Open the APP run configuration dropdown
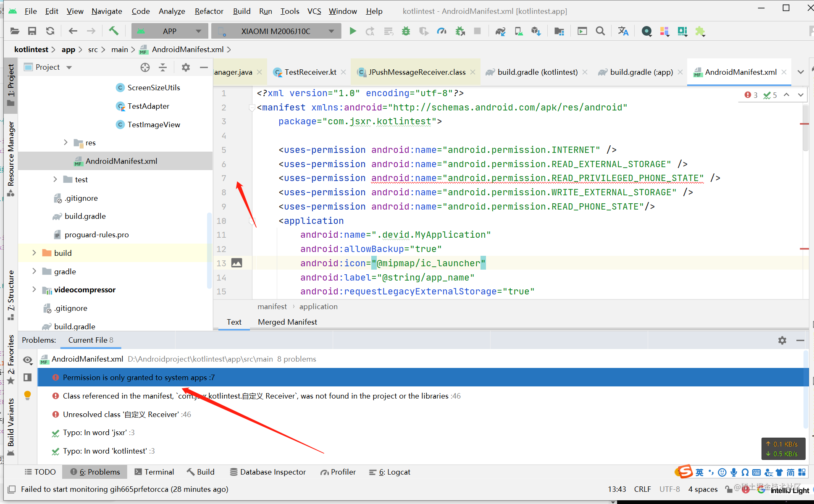 click(x=170, y=31)
